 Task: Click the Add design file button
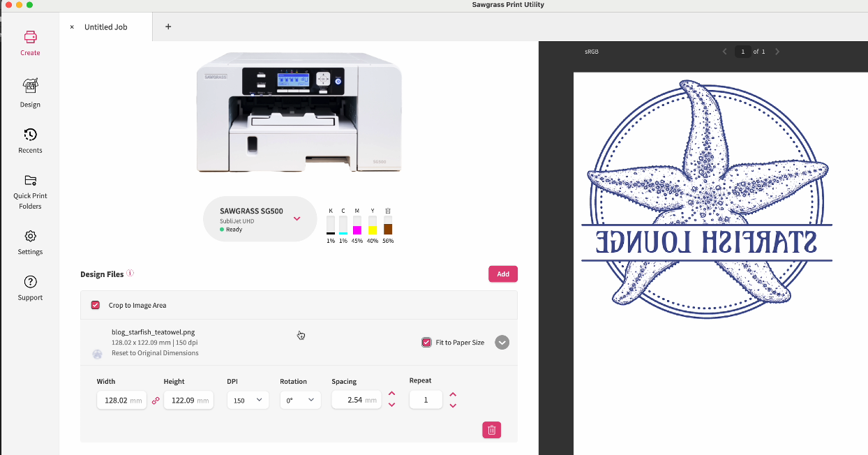(x=503, y=274)
